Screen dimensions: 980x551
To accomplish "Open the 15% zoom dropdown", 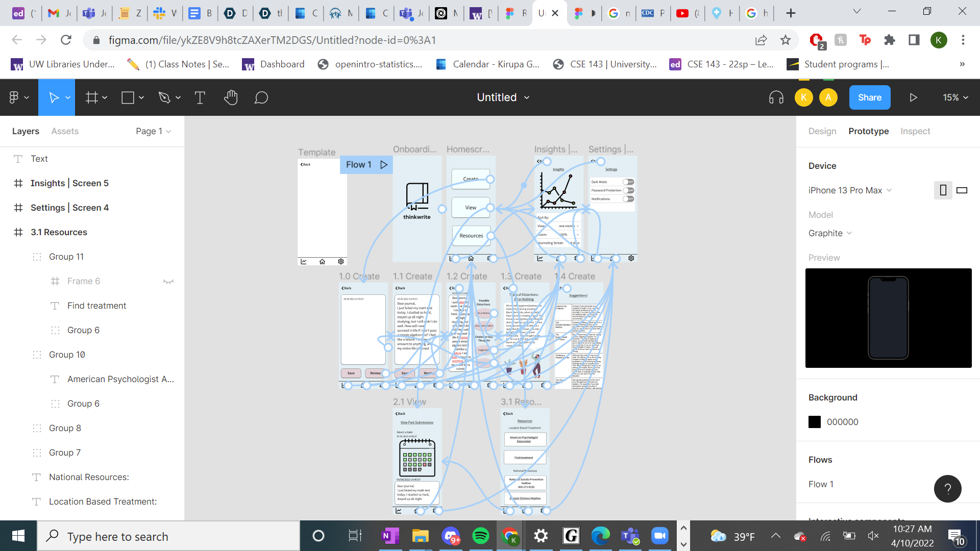I will point(955,97).
